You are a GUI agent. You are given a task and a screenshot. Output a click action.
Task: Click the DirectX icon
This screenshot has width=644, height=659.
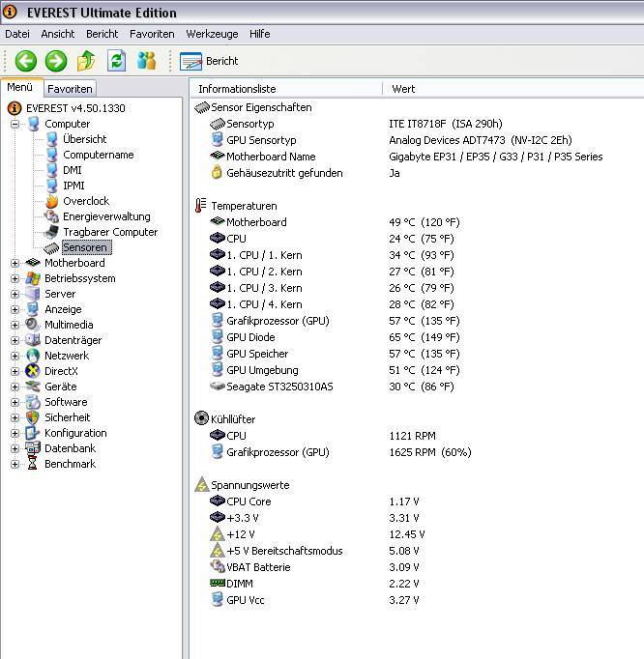click(x=33, y=371)
